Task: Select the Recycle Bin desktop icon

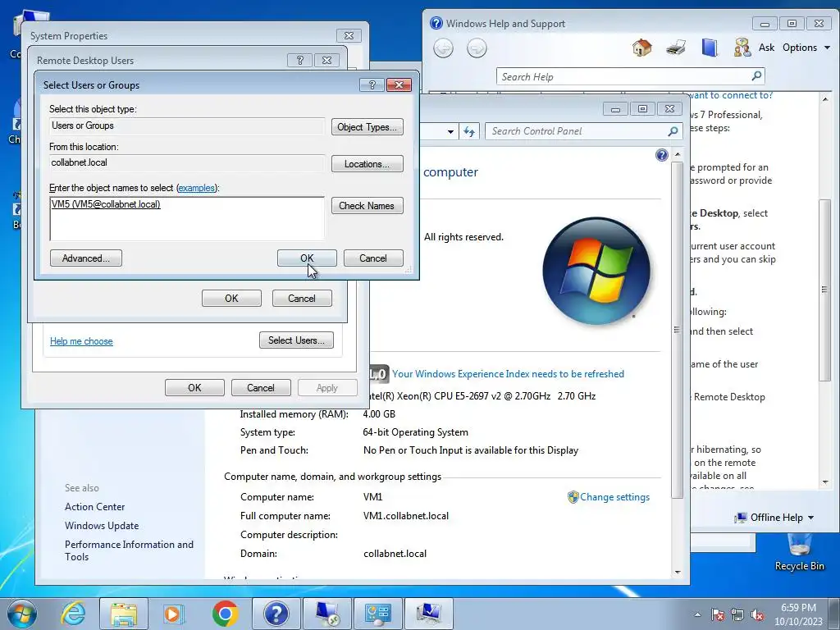Action: (799, 552)
